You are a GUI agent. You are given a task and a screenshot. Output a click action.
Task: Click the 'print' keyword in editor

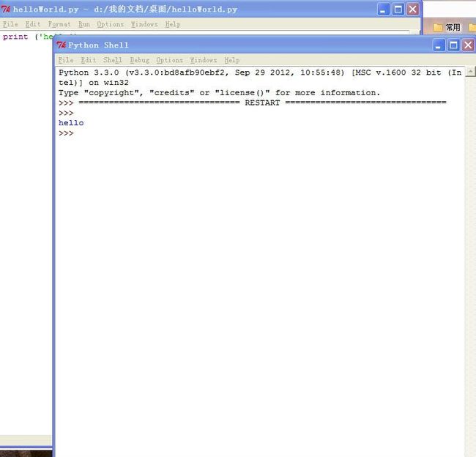[15, 37]
